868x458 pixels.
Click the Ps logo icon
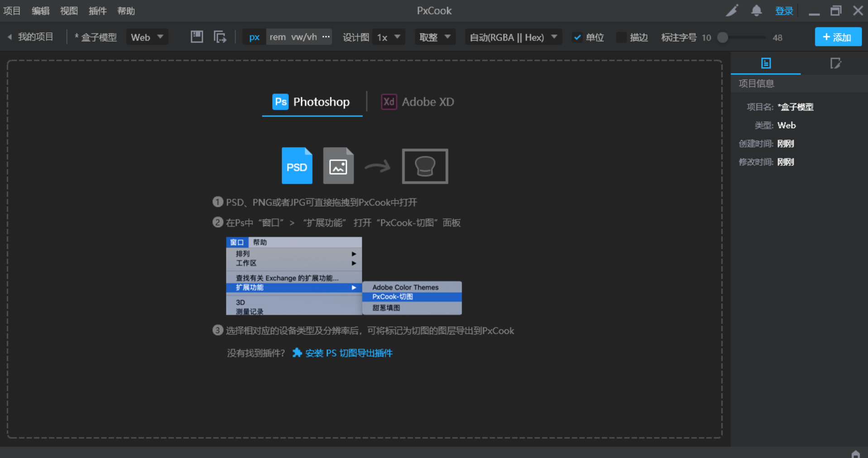tap(280, 101)
